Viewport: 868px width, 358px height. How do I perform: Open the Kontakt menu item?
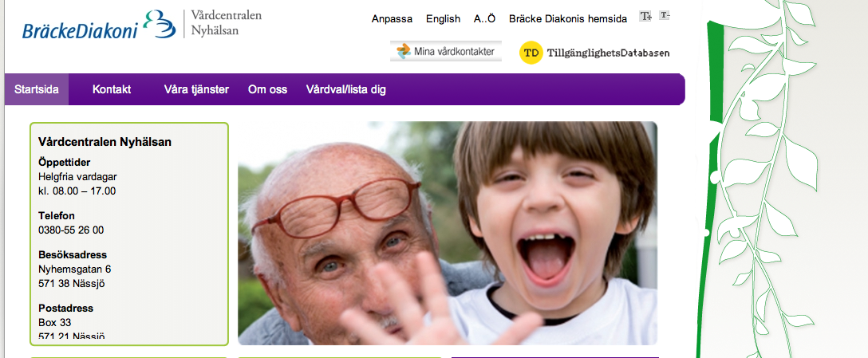tap(112, 89)
